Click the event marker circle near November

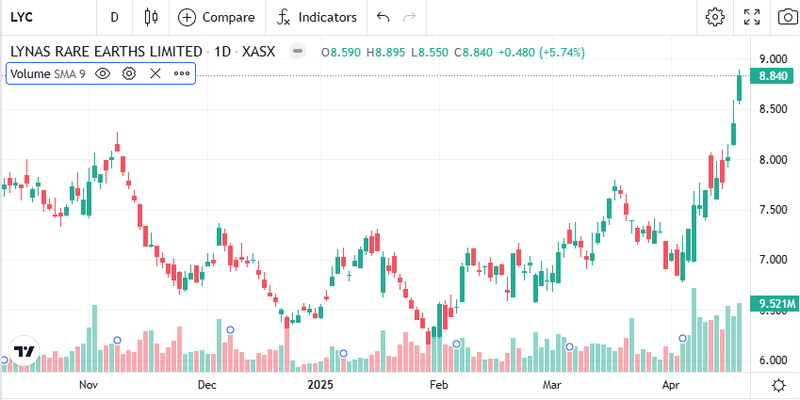pos(117,340)
